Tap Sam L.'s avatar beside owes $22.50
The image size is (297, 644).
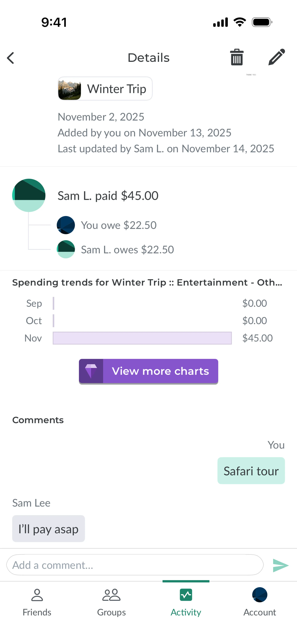[x=66, y=249]
